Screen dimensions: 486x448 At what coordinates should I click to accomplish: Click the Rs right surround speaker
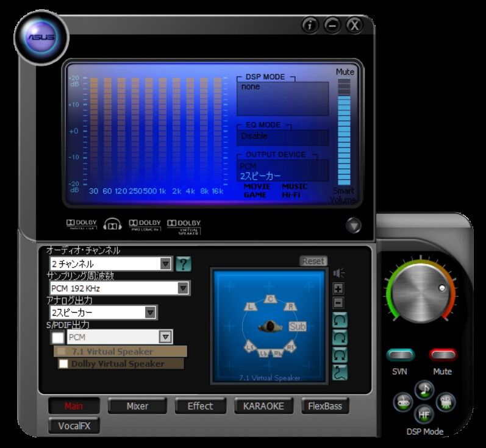(x=290, y=347)
